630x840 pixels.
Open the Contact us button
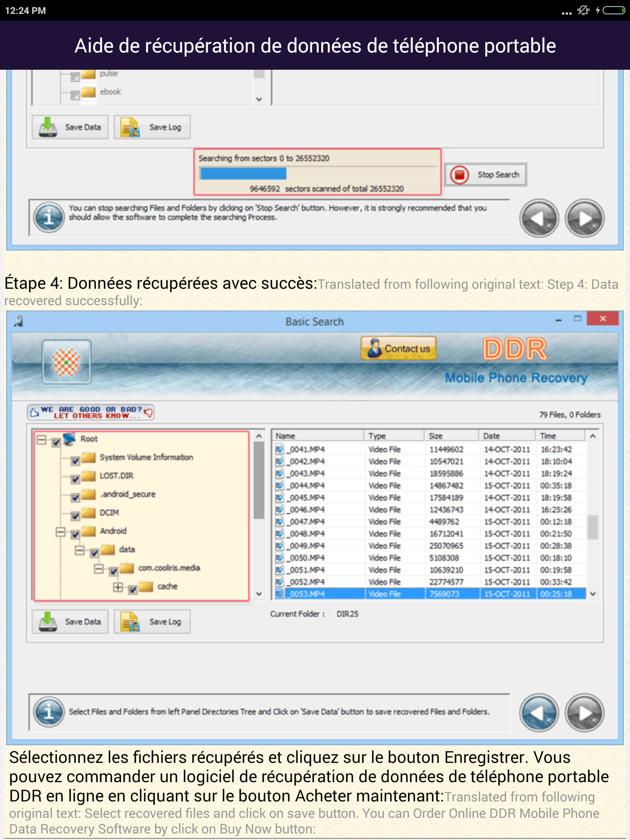(399, 348)
